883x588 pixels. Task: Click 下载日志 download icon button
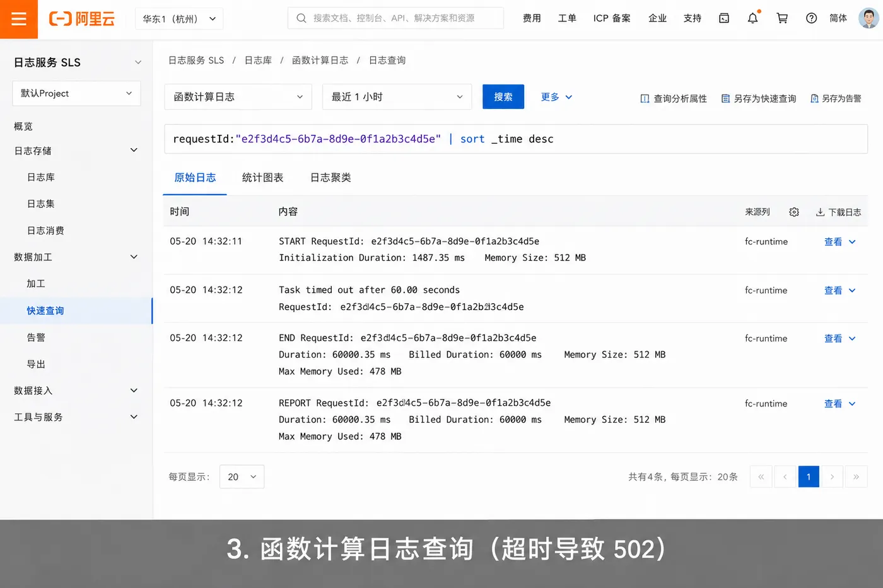tap(838, 212)
